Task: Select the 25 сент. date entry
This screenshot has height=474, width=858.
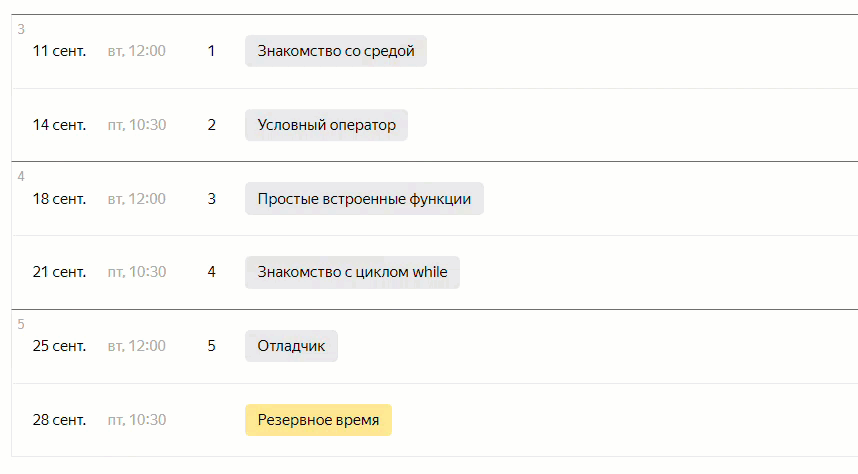Action: tap(59, 346)
